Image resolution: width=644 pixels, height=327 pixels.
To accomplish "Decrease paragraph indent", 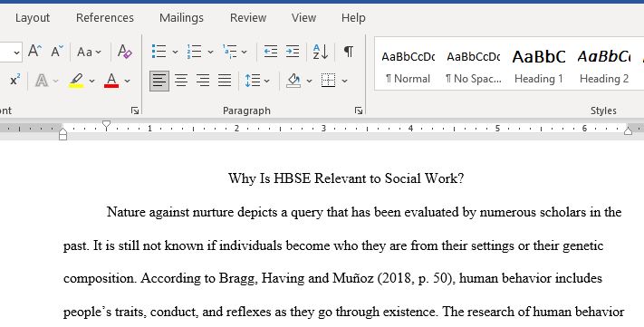I will pyautogui.click(x=270, y=52).
